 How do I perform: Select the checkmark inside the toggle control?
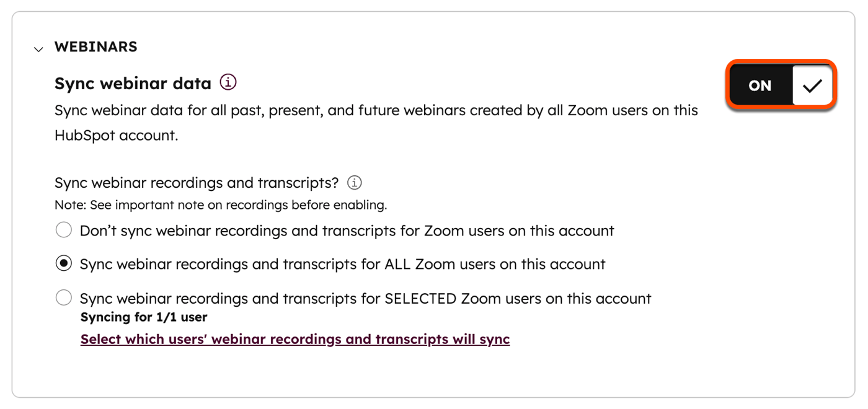(812, 85)
